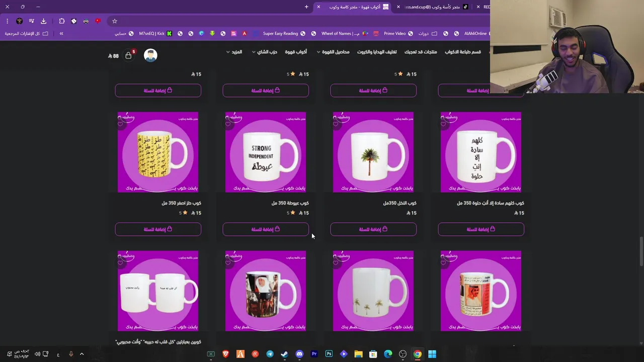Bookmark this page with the star icon
Image resolution: width=644 pixels, height=362 pixels.
pyautogui.click(x=115, y=21)
